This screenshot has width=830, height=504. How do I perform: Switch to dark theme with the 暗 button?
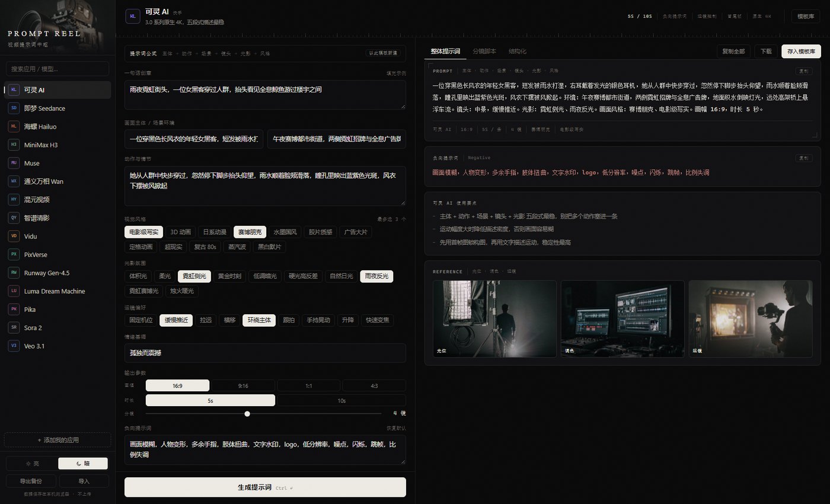coord(83,464)
